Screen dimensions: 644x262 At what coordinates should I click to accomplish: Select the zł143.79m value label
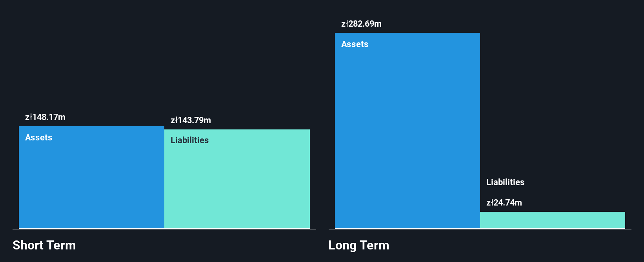191,120
